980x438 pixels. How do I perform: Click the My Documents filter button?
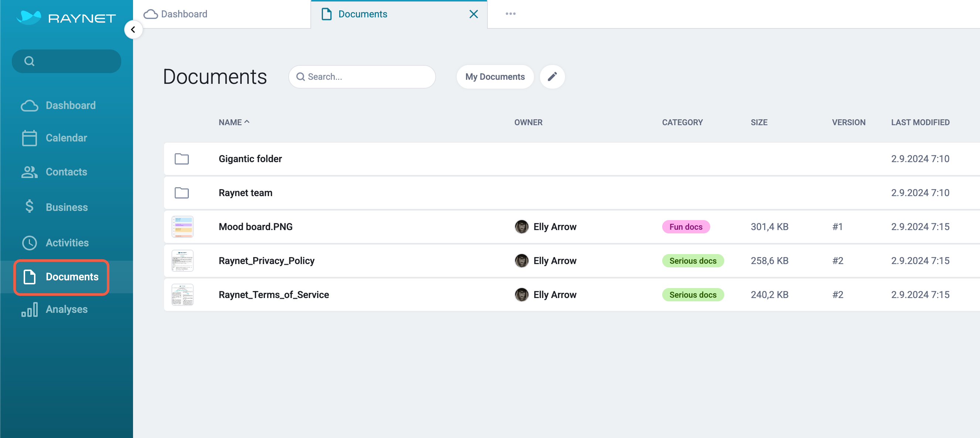pyautogui.click(x=495, y=77)
